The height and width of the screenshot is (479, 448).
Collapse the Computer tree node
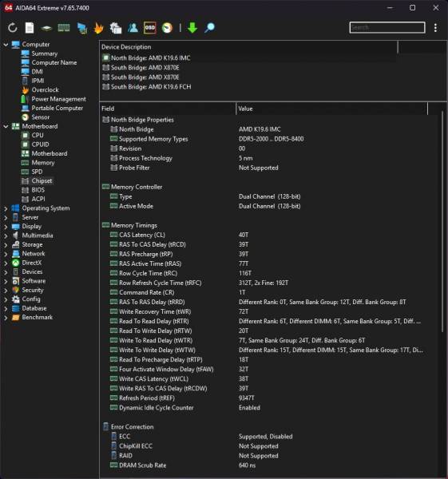[x=6, y=45]
